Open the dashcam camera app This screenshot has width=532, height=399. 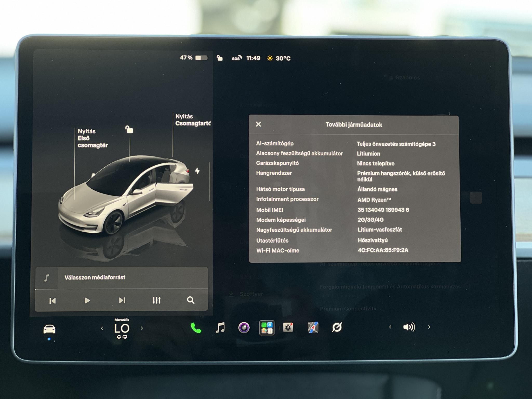(x=244, y=328)
